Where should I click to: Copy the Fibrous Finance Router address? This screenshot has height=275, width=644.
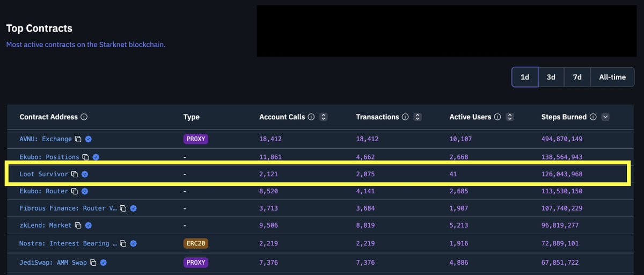pos(123,208)
